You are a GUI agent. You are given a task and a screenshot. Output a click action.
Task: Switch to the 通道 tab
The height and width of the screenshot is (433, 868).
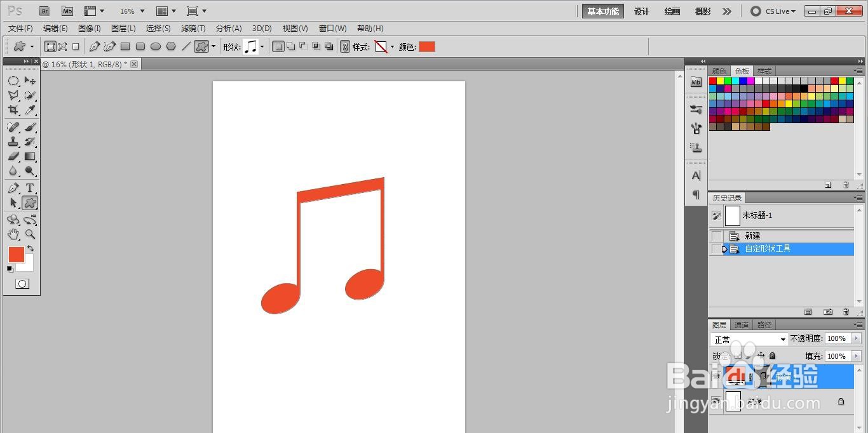coord(742,324)
